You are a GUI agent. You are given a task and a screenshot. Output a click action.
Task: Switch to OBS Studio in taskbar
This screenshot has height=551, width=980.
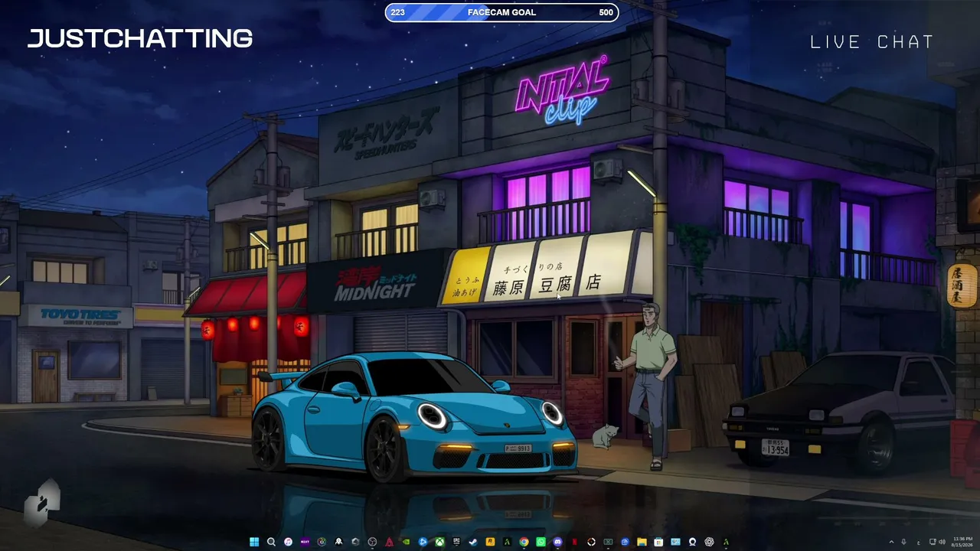372,542
